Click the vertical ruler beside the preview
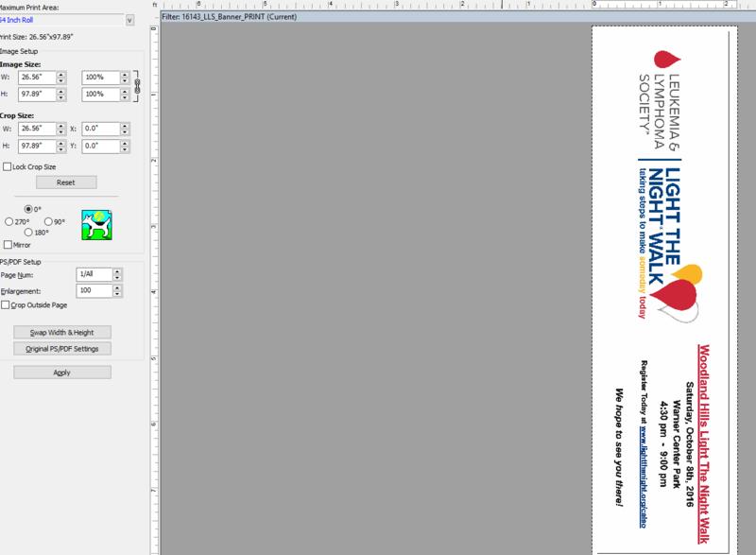This screenshot has width=756, height=555. tap(154, 289)
